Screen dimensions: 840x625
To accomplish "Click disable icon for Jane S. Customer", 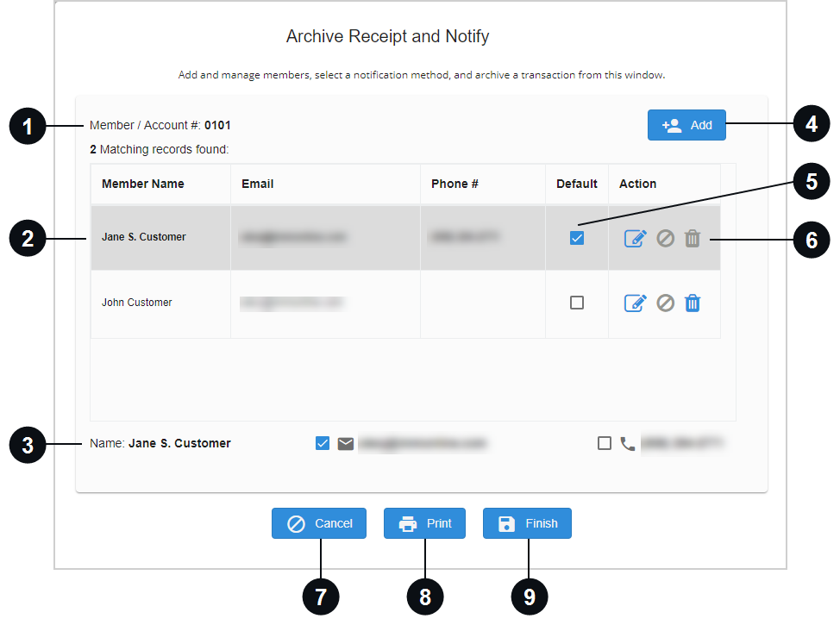I will (x=665, y=238).
